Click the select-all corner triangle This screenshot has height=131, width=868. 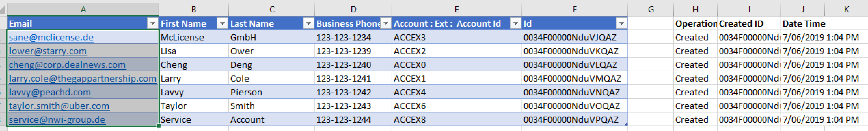pos(3,9)
